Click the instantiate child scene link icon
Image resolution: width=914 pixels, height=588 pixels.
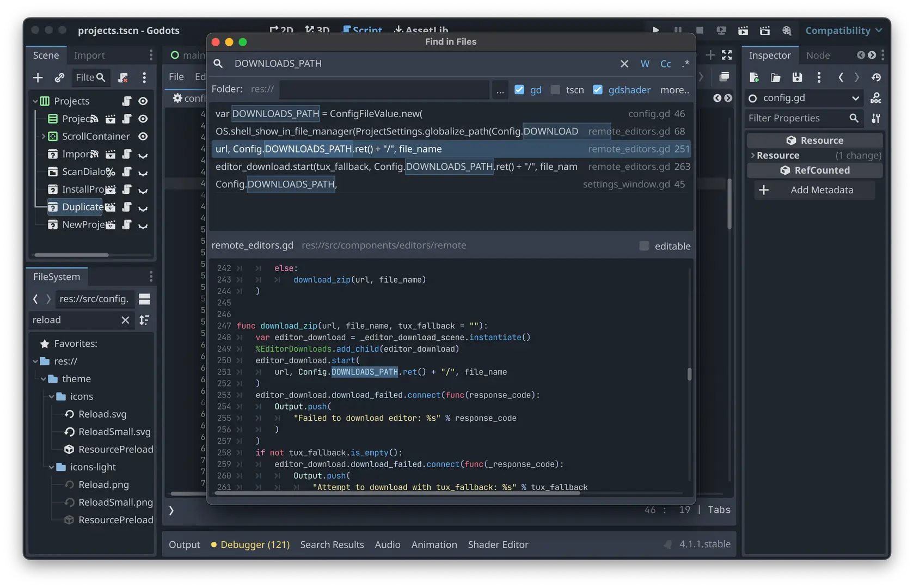click(59, 78)
